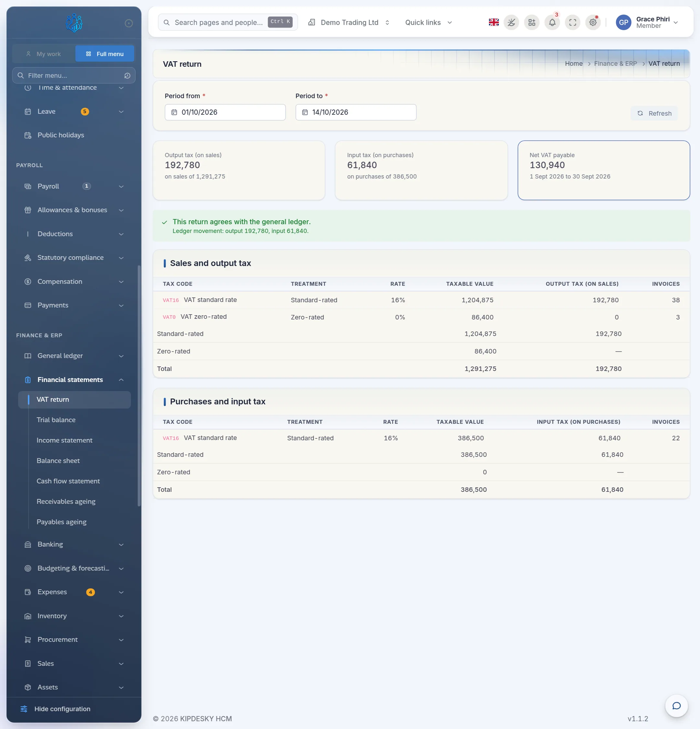Open Demo Trading Ltd company switcher
This screenshot has width=700, height=729.
coord(349,22)
